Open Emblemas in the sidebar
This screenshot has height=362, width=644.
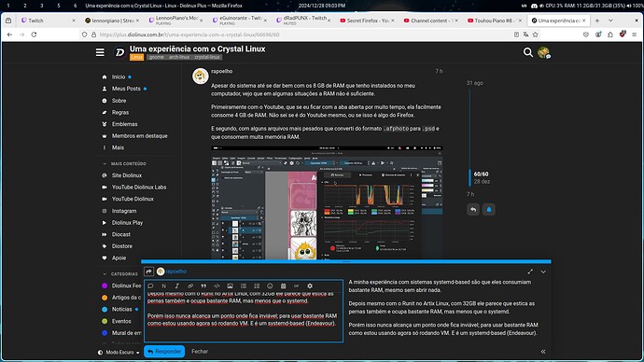(124, 124)
